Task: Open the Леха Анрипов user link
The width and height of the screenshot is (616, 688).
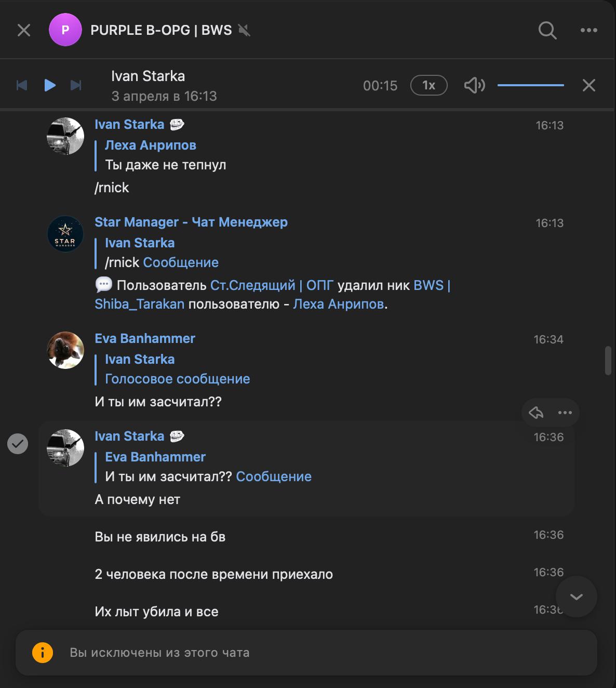Action: pos(338,304)
